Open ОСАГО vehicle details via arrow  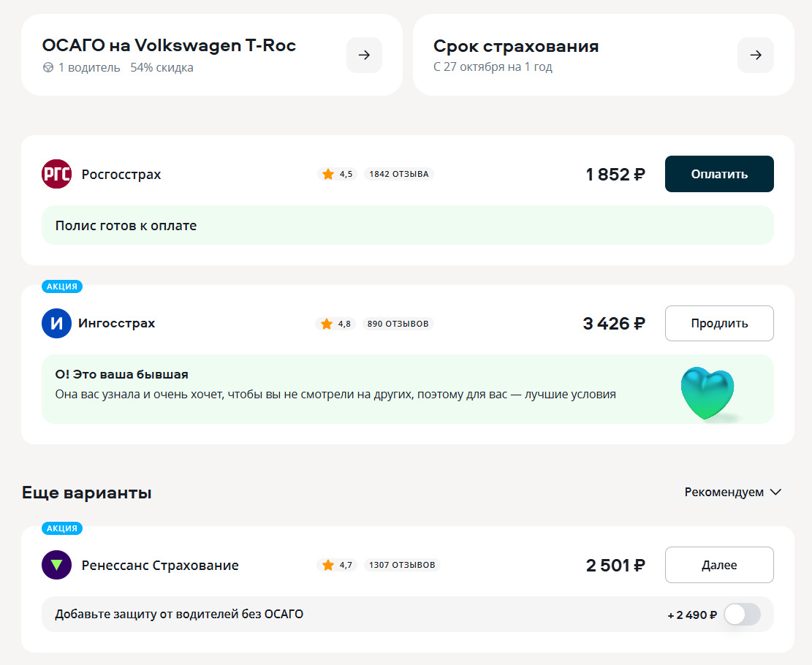click(x=364, y=55)
